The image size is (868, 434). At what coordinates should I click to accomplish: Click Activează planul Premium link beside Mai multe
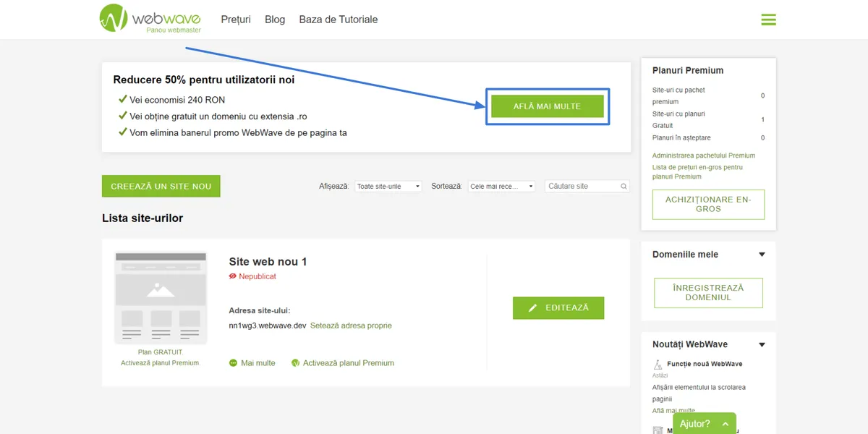[x=349, y=363]
